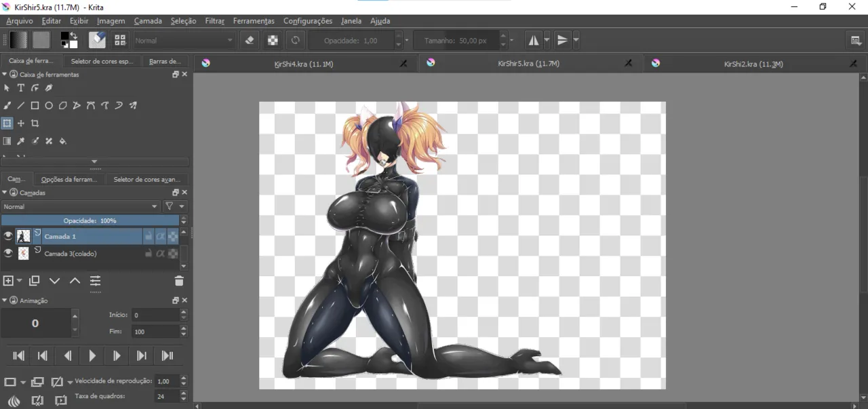Pick the Gradient tool in toolbox
868x409 pixels.
point(7,141)
